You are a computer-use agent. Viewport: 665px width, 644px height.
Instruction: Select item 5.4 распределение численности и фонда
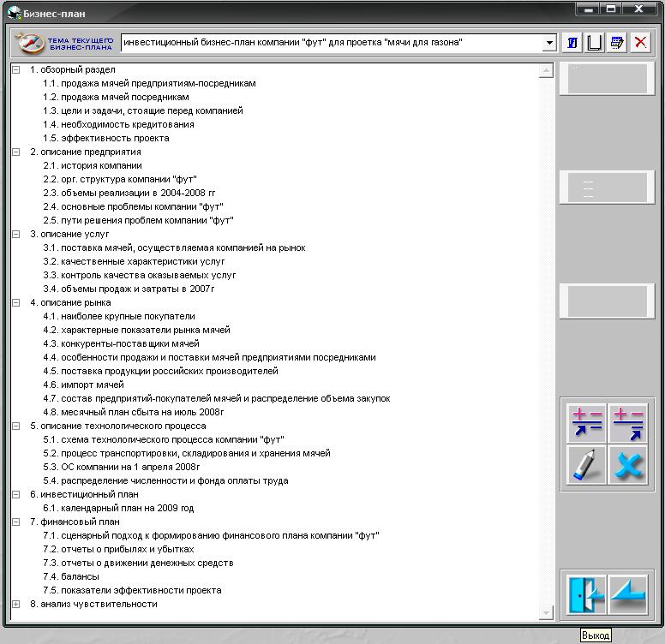point(165,481)
